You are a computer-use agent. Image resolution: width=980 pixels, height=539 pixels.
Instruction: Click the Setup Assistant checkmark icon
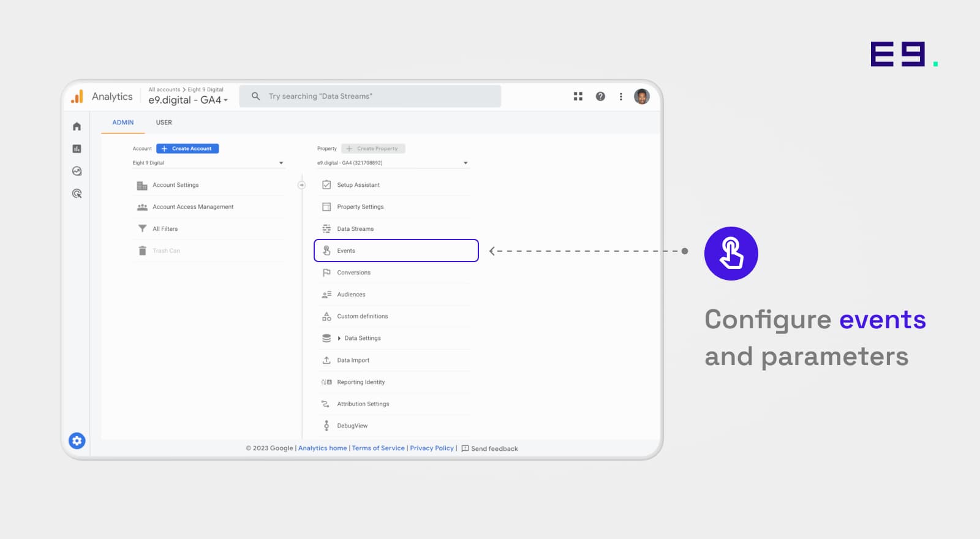tap(326, 185)
